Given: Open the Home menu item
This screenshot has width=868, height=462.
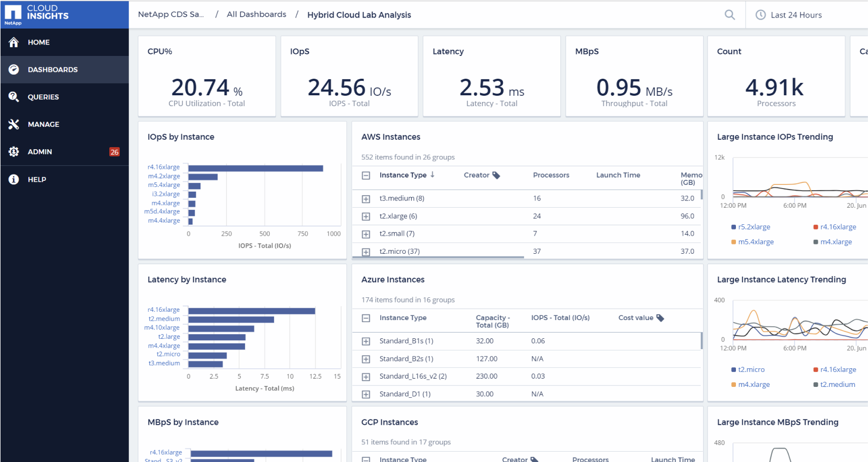Looking at the screenshot, I should click(65, 42).
